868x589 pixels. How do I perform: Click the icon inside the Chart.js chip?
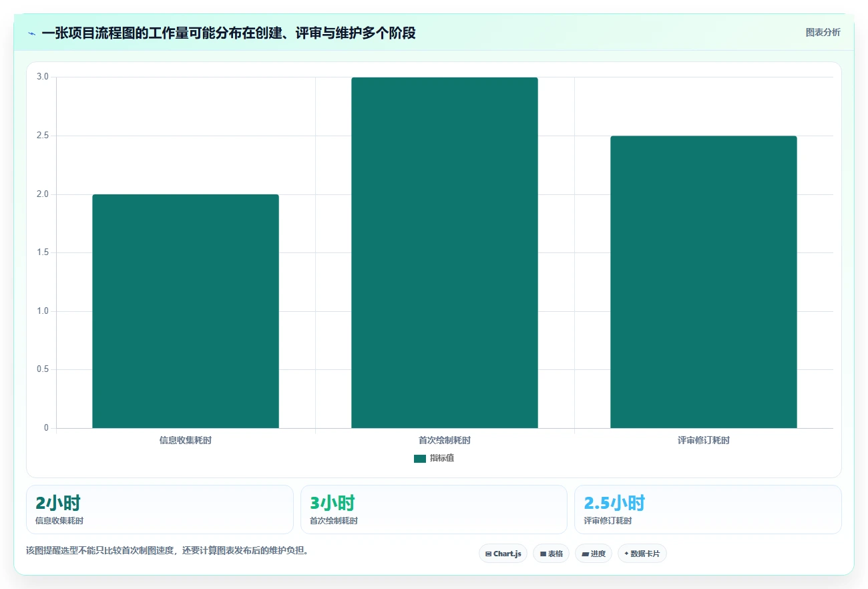488,554
